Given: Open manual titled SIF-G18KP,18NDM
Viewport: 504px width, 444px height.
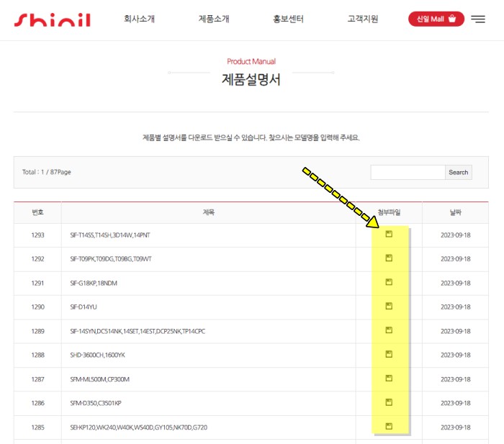Looking at the screenshot, I should (94, 283).
